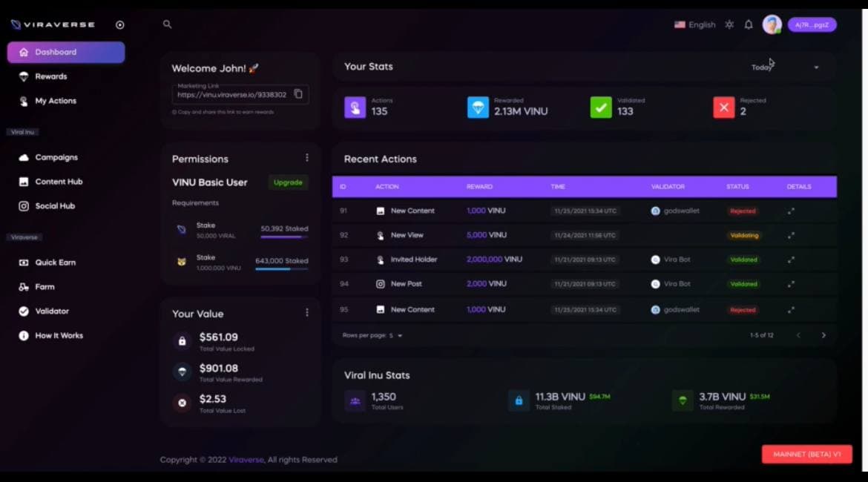This screenshot has width=868, height=482.
Task: Click the Total Value Locked lock icon
Action: 182,341
